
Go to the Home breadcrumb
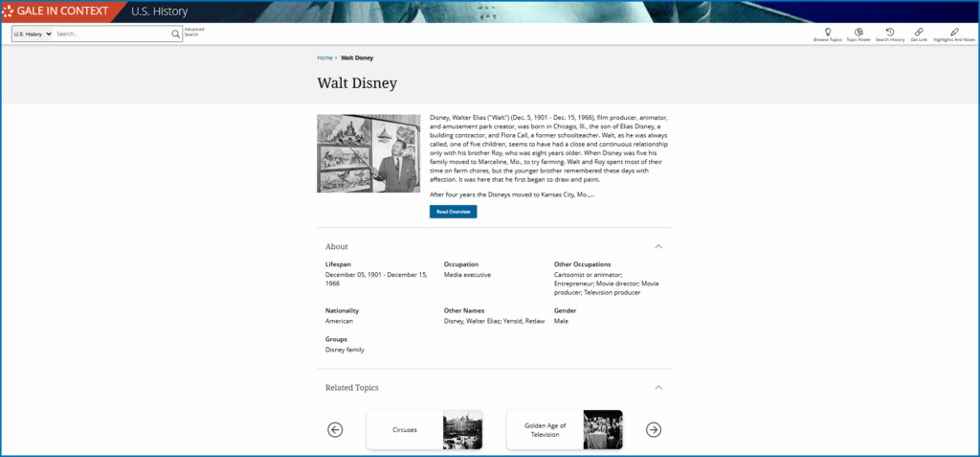(325, 57)
